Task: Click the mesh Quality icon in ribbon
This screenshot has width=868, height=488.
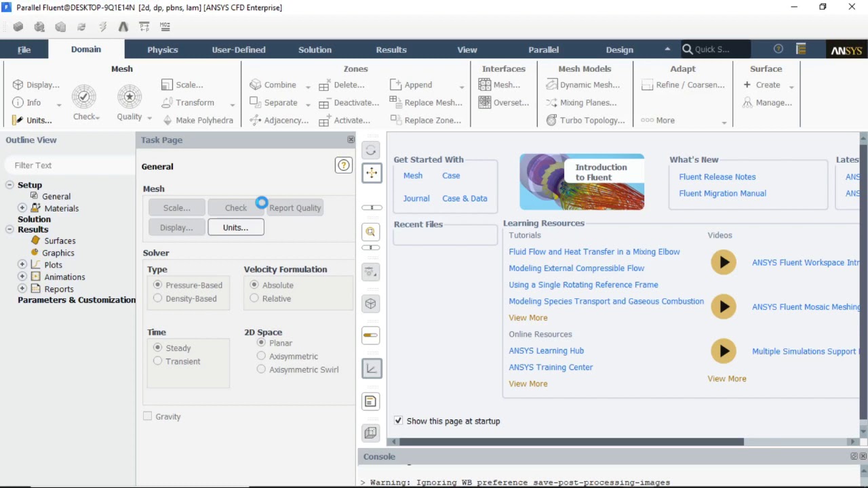Action: 129,97
